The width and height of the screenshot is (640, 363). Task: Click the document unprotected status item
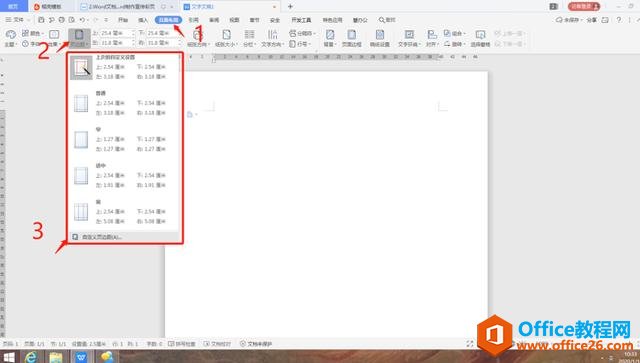[256, 344]
